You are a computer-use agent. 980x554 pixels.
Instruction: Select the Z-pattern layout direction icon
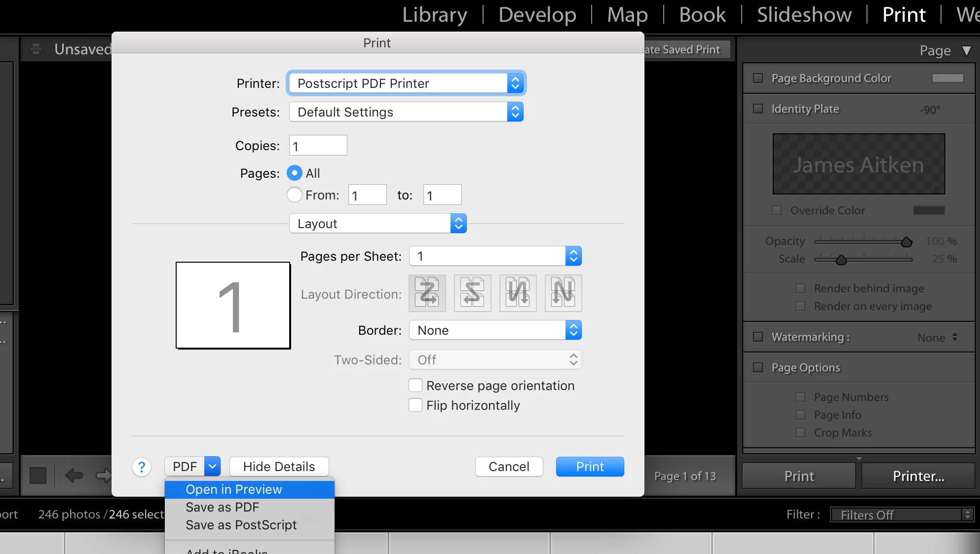[427, 293]
